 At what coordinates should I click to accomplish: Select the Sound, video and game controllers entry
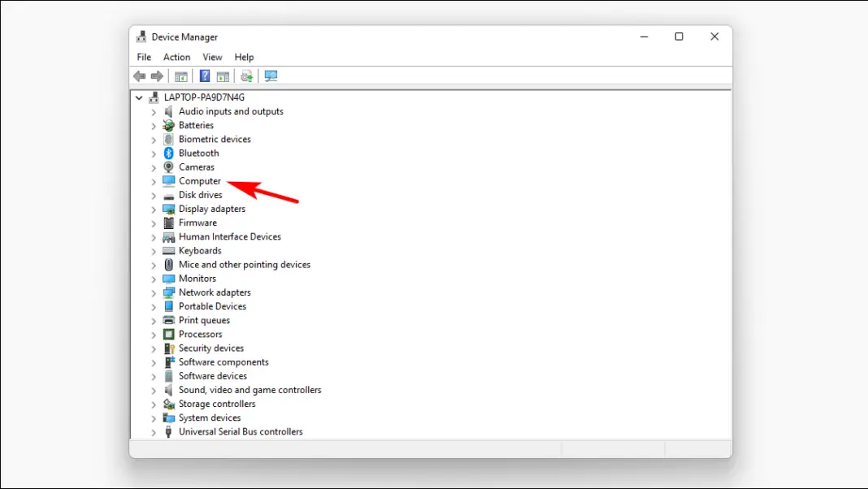[250, 390]
